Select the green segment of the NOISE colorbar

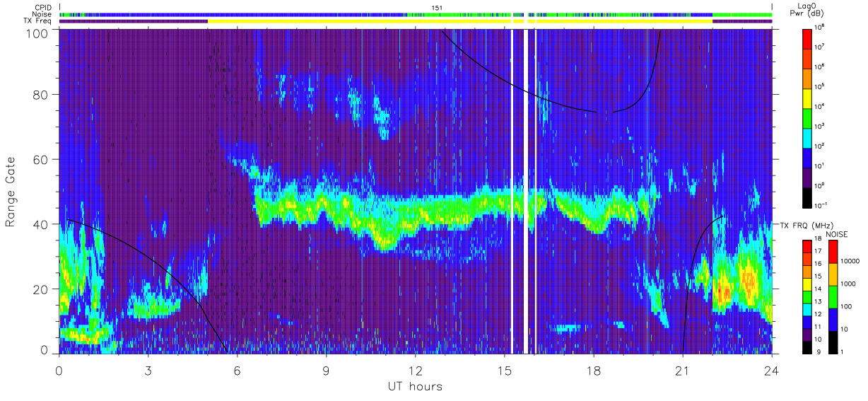tap(835, 296)
